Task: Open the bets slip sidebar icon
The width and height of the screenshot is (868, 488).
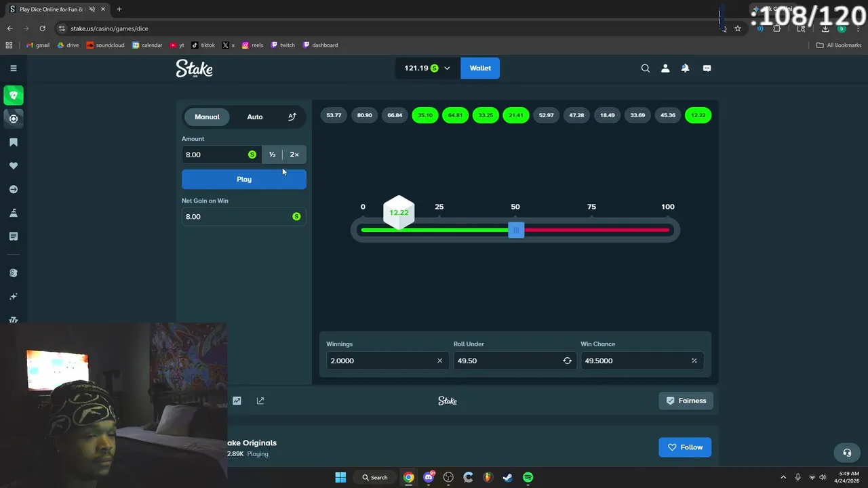Action: click(x=14, y=237)
